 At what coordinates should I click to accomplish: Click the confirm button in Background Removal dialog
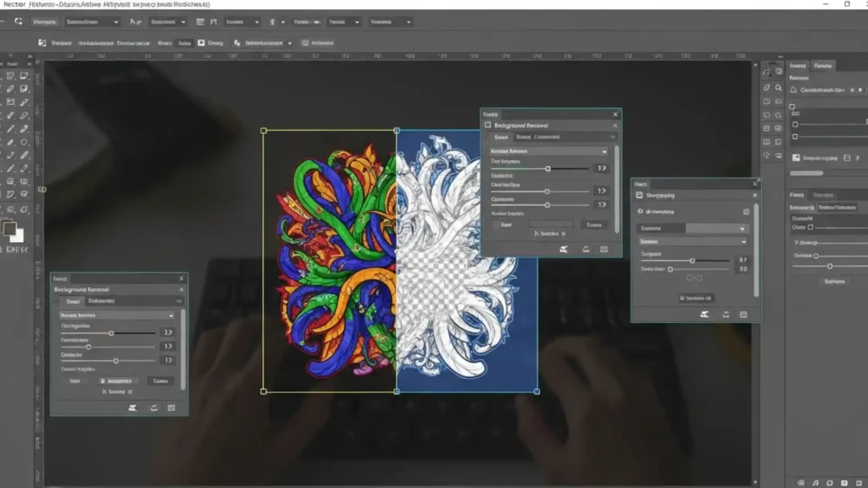click(596, 225)
